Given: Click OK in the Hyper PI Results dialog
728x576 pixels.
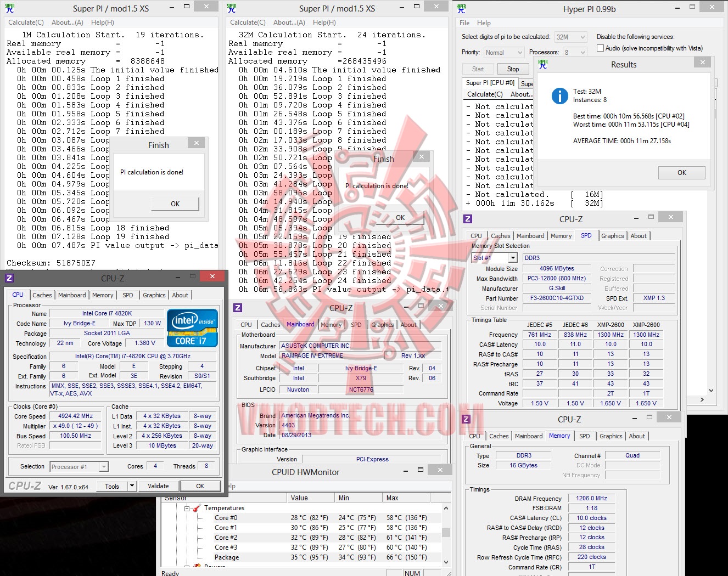Looking at the screenshot, I should [x=682, y=172].
